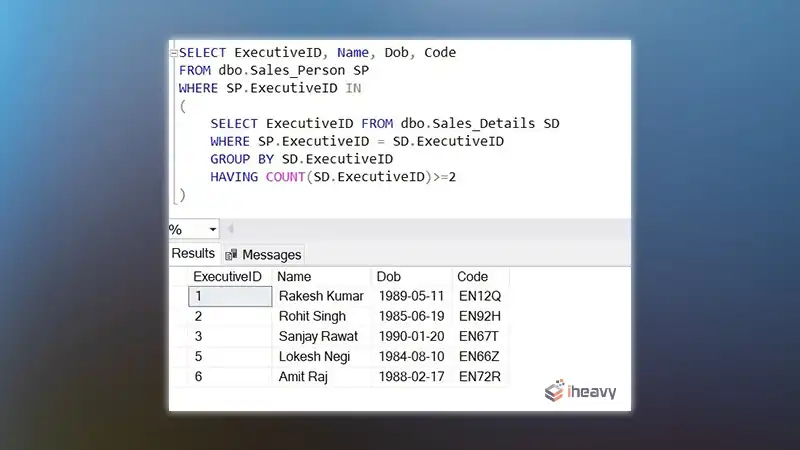The height and width of the screenshot is (450, 800).
Task: Click dbo.Sales_Person in the FROM line
Action: point(282,70)
